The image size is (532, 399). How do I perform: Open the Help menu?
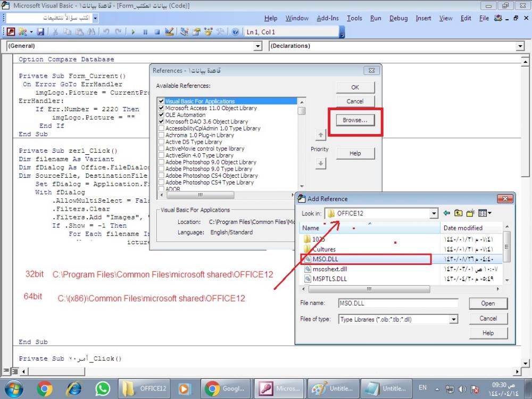click(271, 18)
